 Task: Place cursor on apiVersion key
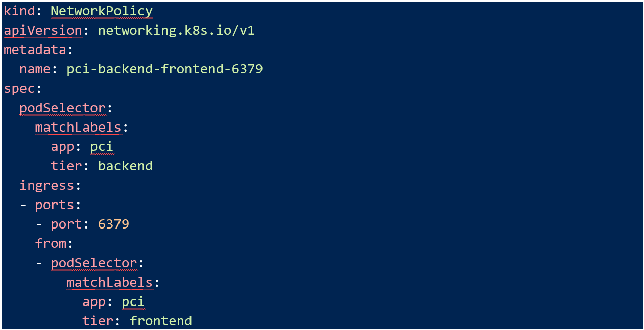pyautogui.click(x=43, y=31)
